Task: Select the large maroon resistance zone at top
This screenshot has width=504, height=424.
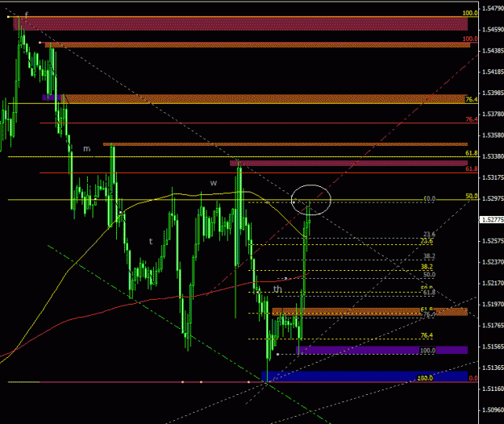Action: click(240, 23)
